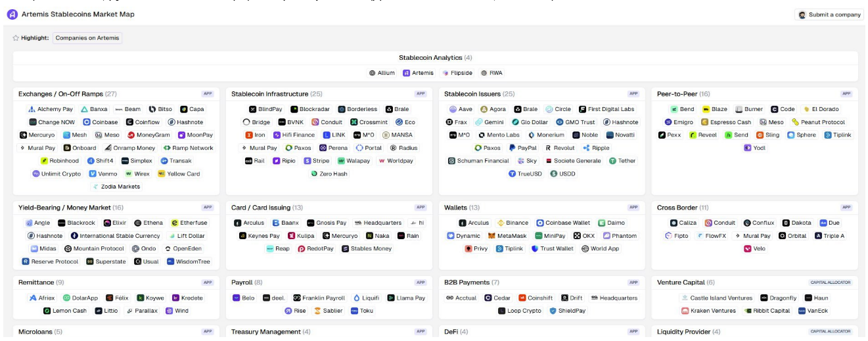868x341 pixels.
Task: Click Capital Allocator tag on Venture Capital
Action: 831,283
